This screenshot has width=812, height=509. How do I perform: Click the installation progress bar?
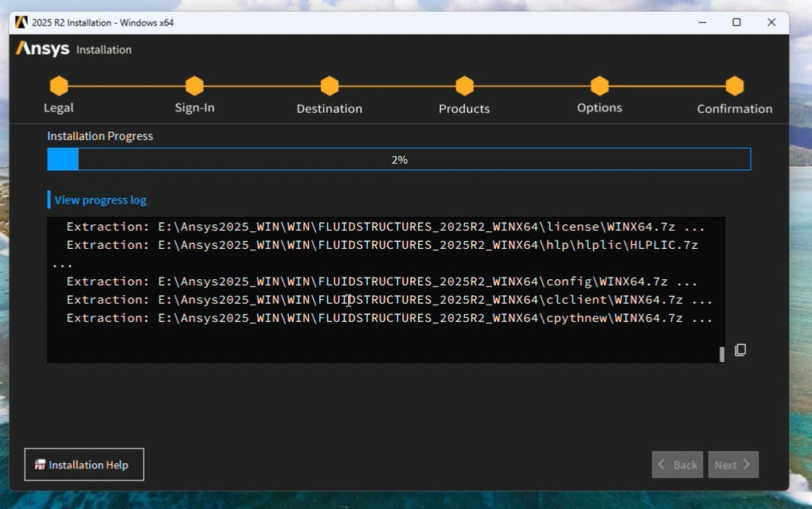click(399, 160)
